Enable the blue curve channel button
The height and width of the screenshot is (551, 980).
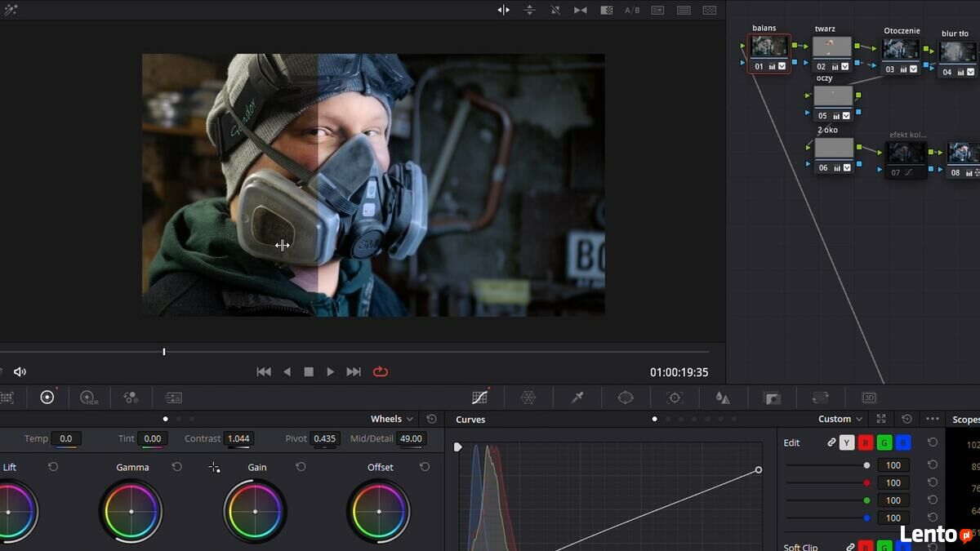[903, 442]
